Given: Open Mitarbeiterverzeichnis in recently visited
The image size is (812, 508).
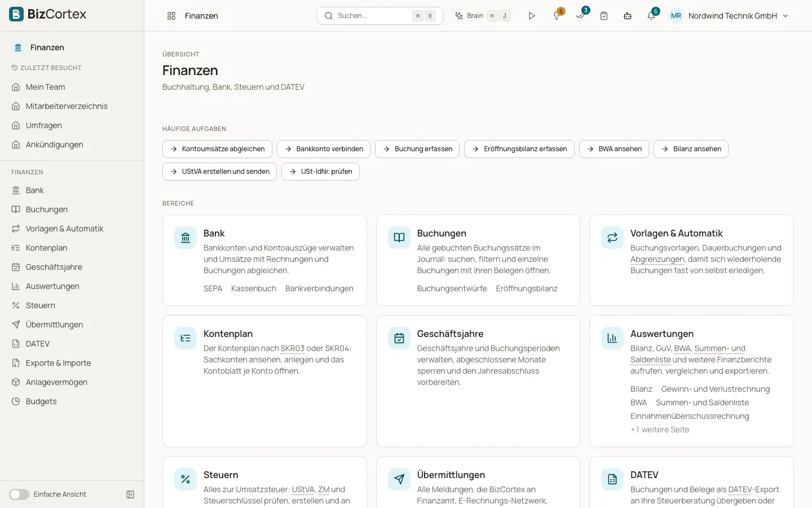Looking at the screenshot, I should pyautogui.click(x=72, y=106).
